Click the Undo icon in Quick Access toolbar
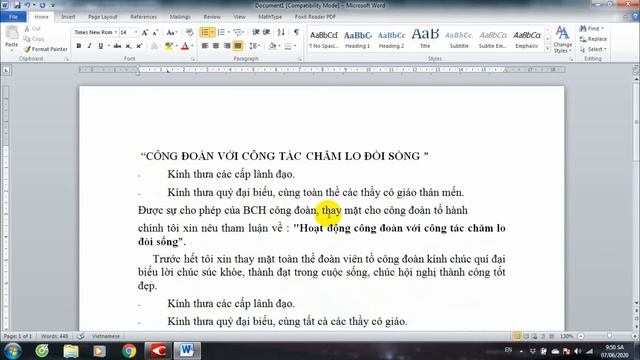Viewport: 640px width, 360px height. coord(27,5)
